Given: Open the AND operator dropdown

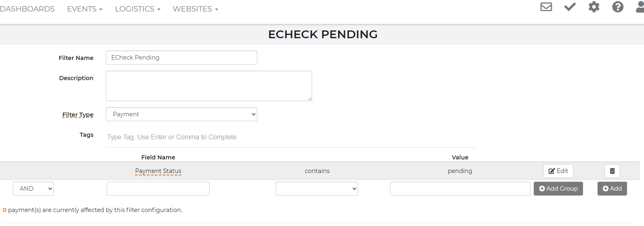Looking at the screenshot, I should click(33, 189).
